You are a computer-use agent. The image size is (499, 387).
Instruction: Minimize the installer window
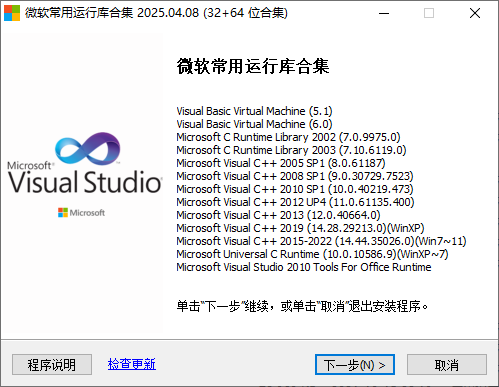click(x=384, y=13)
